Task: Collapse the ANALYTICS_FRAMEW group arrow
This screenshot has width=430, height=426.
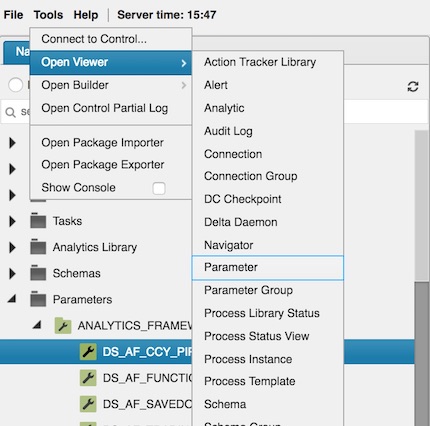Action: pos(37,325)
